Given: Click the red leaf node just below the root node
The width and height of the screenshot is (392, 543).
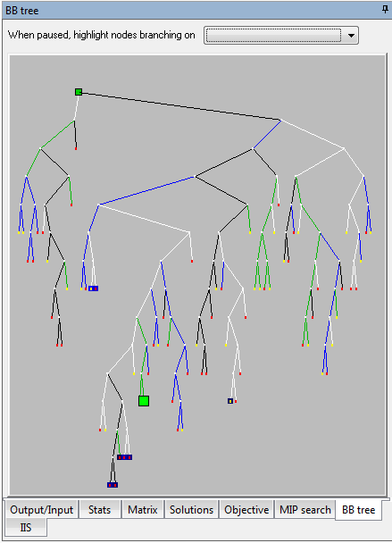Looking at the screenshot, I should [x=76, y=148].
